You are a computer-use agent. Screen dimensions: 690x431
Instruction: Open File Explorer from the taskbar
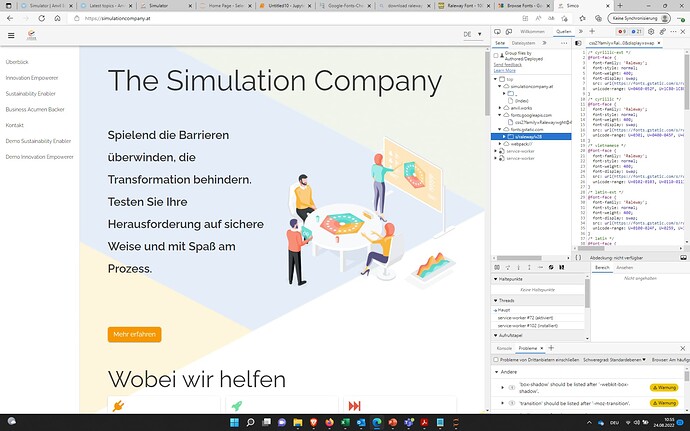click(298, 423)
